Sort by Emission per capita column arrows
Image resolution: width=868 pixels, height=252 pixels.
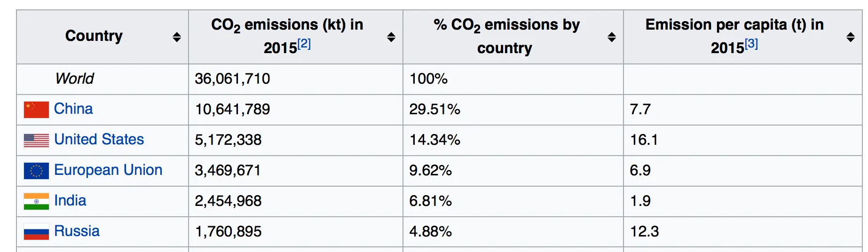click(x=851, y=37)
